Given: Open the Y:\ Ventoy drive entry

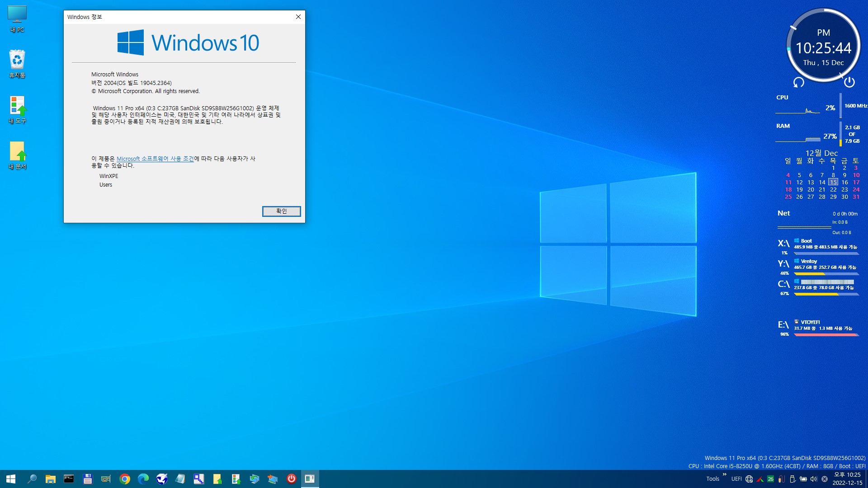Looking at the screenshot, I should tap(818, 267).
